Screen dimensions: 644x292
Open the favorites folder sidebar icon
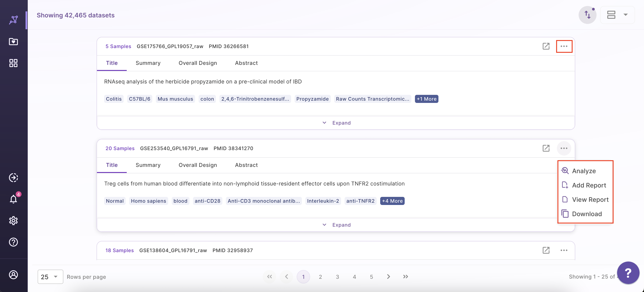[14, 41]
